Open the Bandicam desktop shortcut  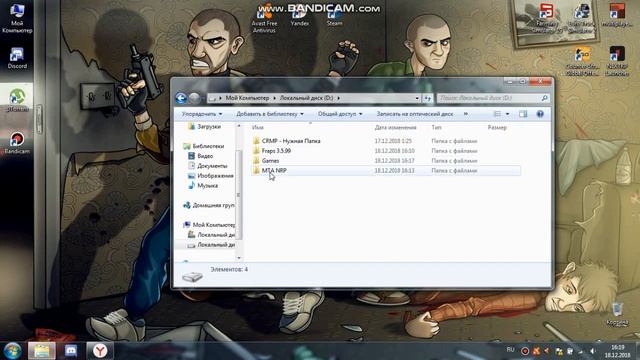(x=17, y=142)
